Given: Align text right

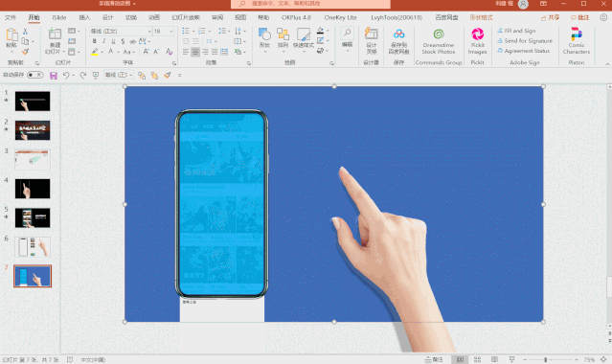Looking at the screenshot, I should point(205,52).
